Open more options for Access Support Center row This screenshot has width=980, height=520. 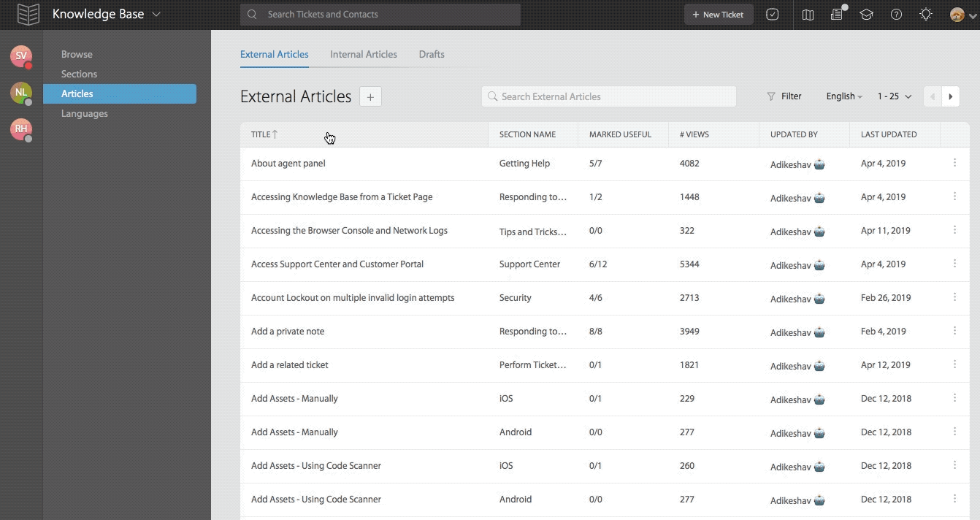pos(954,264)
